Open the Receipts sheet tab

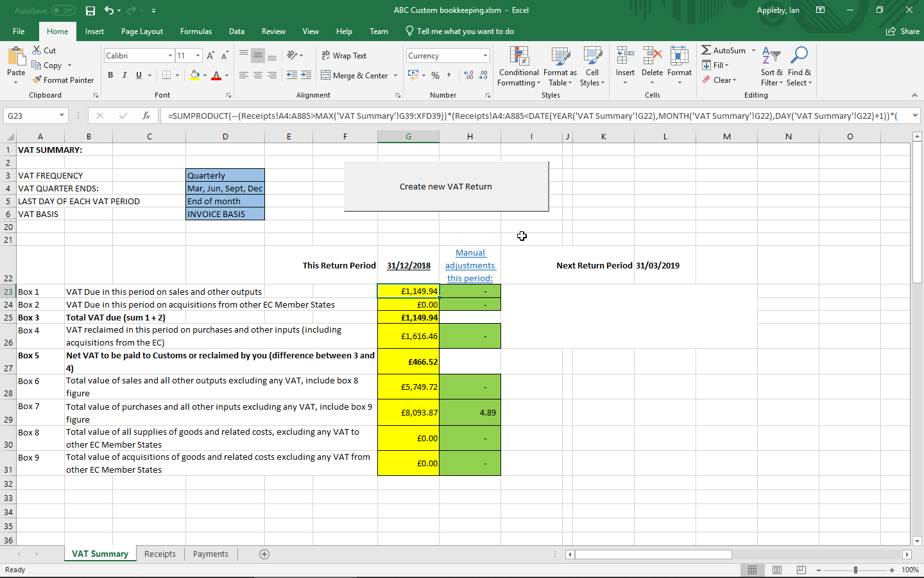[159, 554]
